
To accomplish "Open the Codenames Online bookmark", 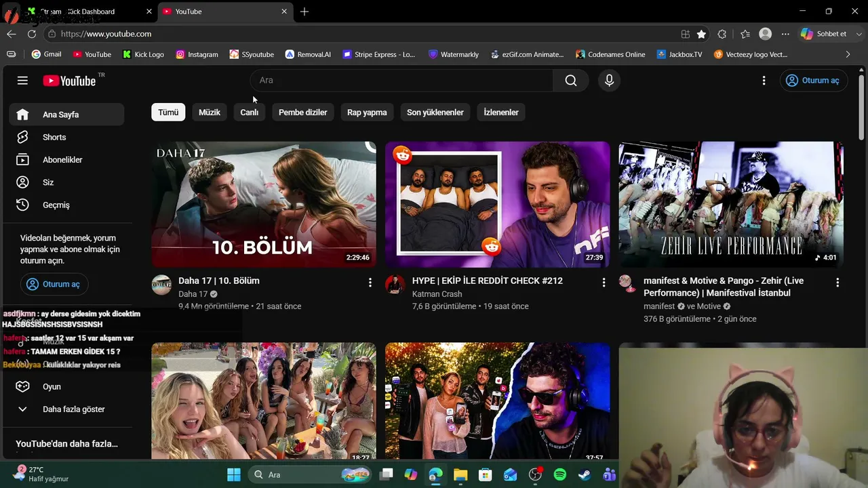I will click(x=610, y=54).
